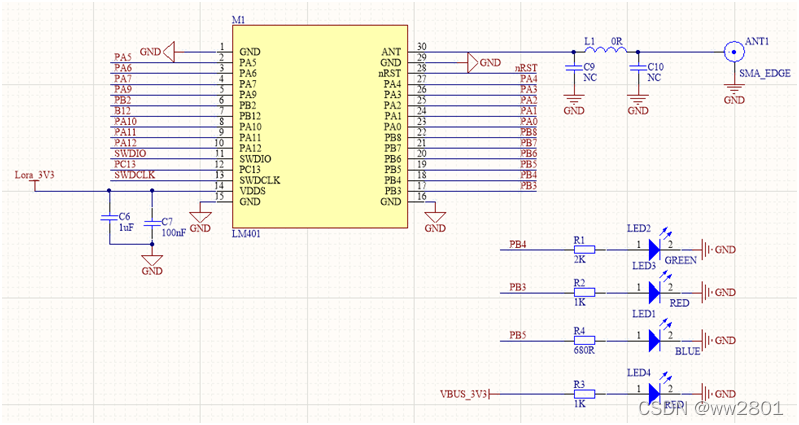This screenshot has height=425, width=799.
Task: Click the VDDS pin name
Action: click(252, 191)
